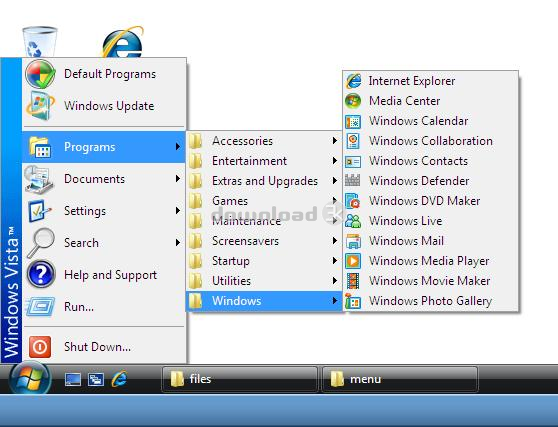Click the Internet Explorer quick launch icon
The image size is (558, 427).
[119, 379]
